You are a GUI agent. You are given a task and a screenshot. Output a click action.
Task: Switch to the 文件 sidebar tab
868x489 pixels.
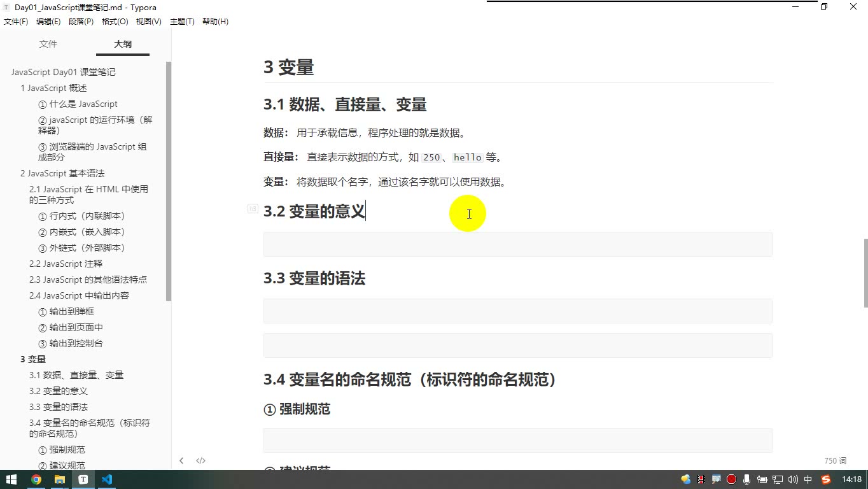click(48, 44)
